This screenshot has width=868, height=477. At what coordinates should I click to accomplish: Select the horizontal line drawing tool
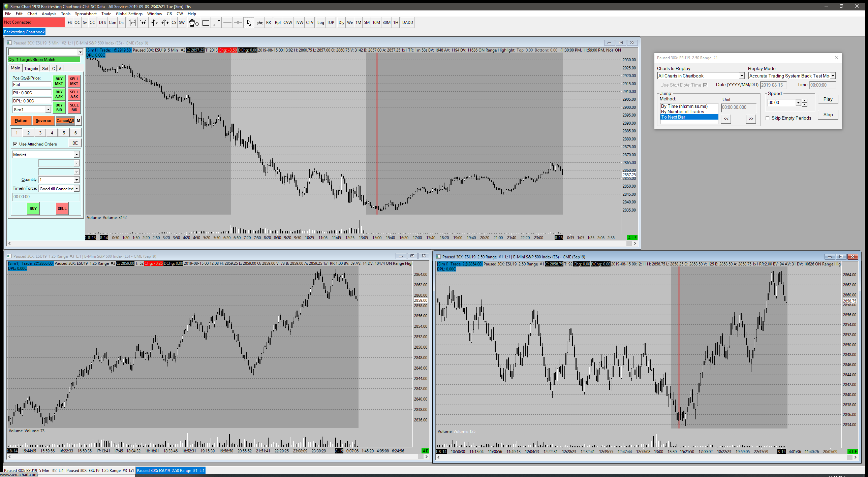click(227, 23)
